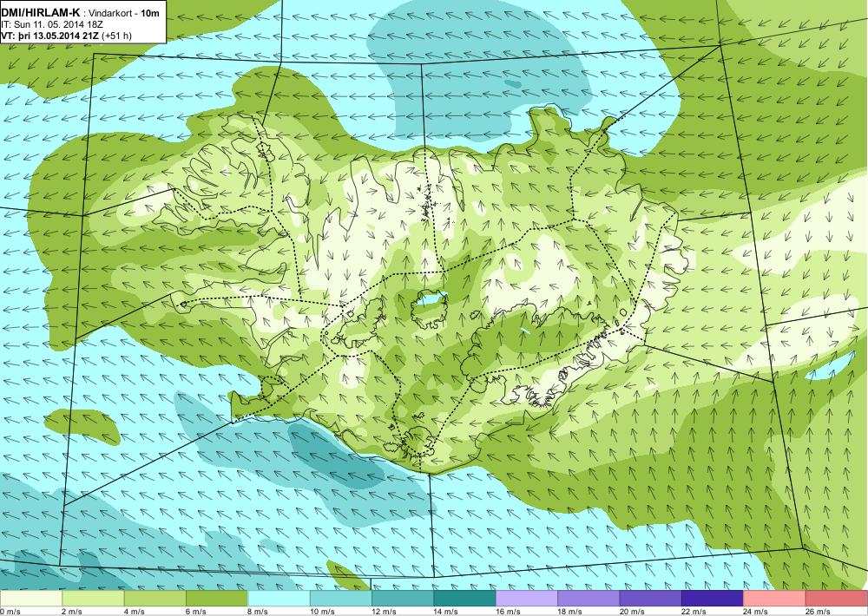
Task: Click the "14 m/s" legend label
Action: point(446,612)
